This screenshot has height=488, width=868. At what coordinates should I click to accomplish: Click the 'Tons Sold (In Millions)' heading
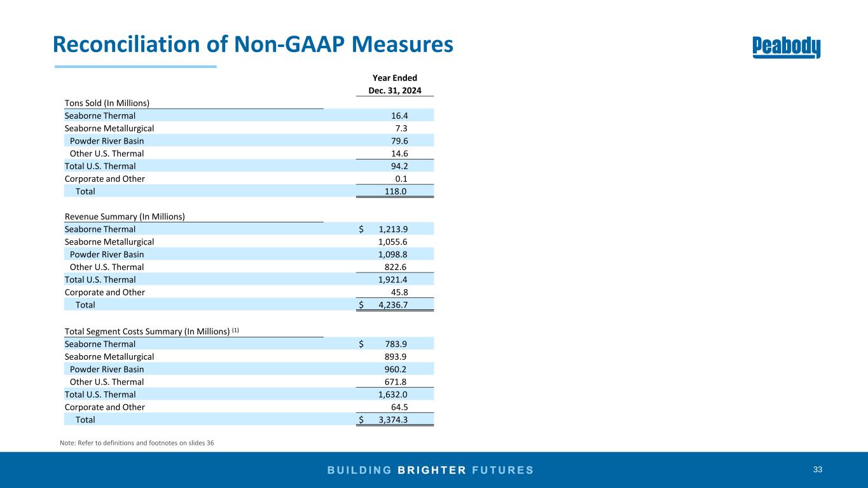tap(107, 103)
